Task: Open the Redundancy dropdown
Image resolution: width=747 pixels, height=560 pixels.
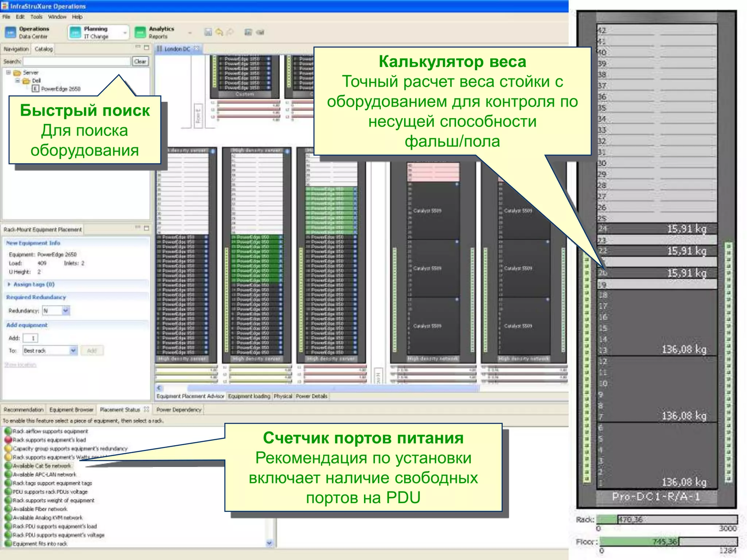Action: [x=66, y=310]
